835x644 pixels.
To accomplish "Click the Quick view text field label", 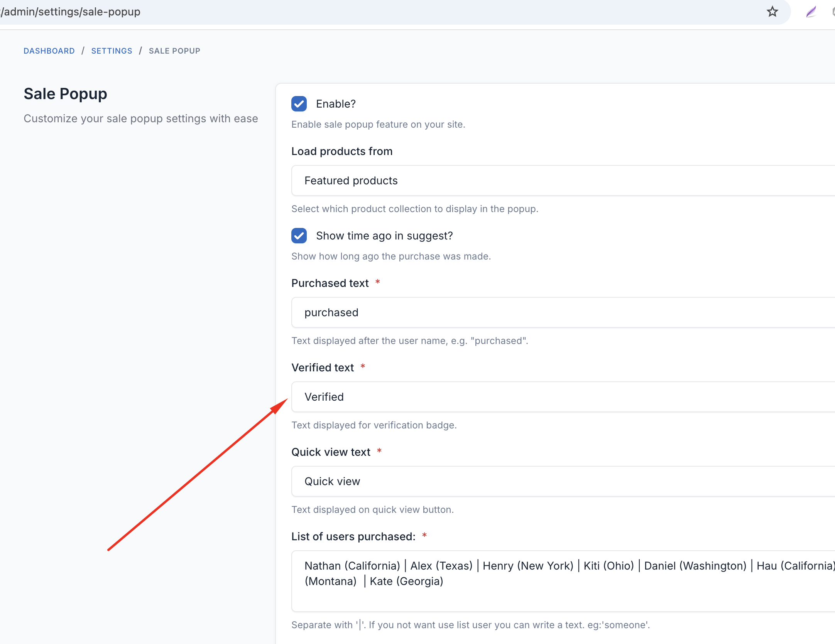I will coord(331,452).
